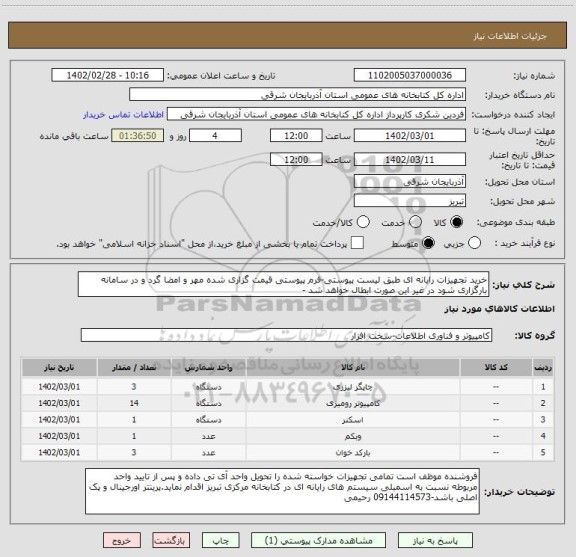The width and height of the screenshot is (576, 557).
Task: Click the واحد شمارش column header
Action: pos(209,368)
